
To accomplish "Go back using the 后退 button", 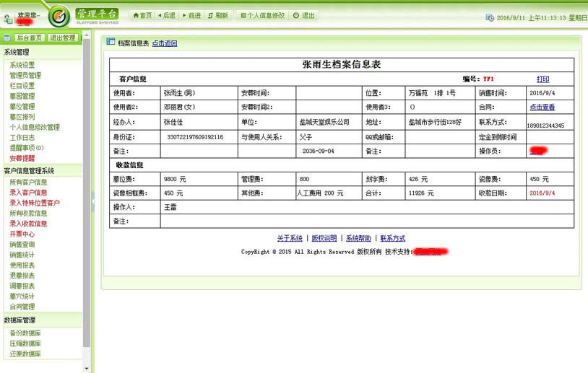I will [166, 15].
